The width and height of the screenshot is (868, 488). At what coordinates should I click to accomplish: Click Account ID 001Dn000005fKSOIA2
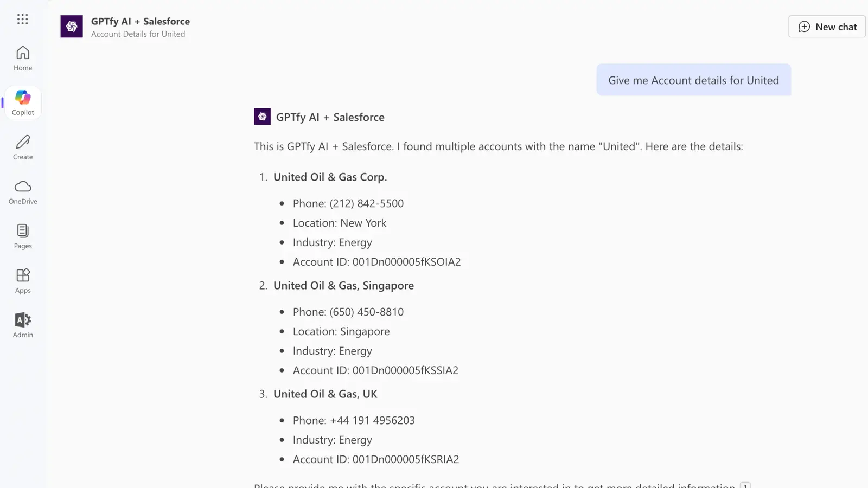coord(406,262)
